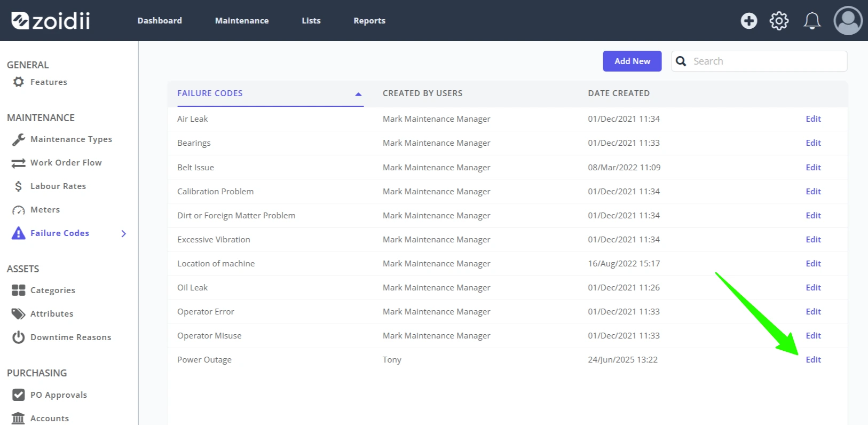Open Accounts under Purchasing

[50, 419]
